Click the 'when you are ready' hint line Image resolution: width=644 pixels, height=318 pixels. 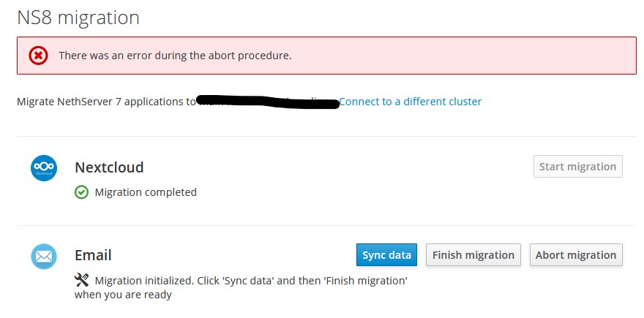tap(123, 295)
